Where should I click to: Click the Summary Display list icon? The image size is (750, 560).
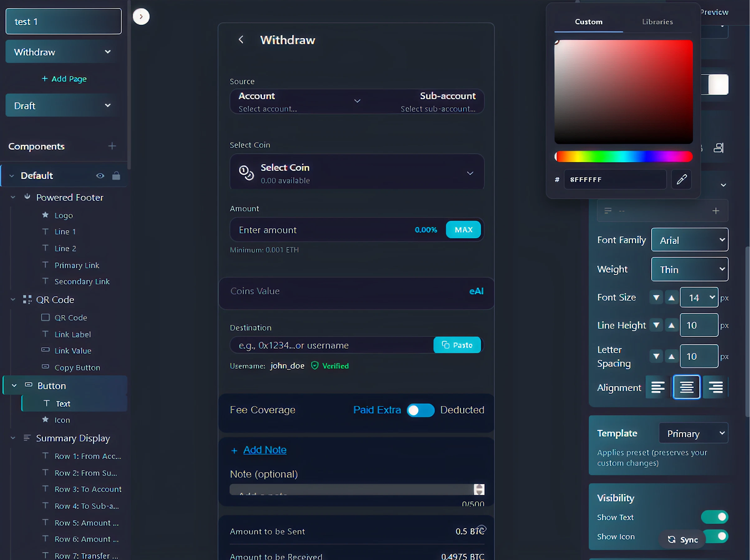click(27, 438)
